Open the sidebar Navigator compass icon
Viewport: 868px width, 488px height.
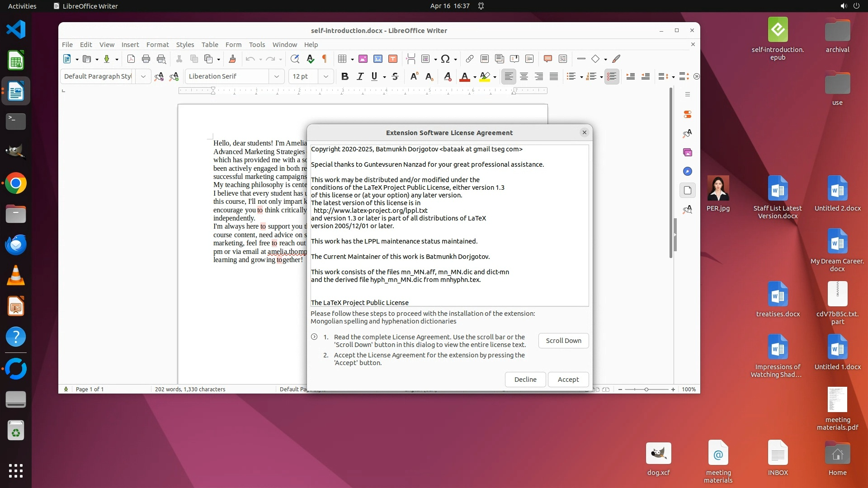pos(688,171)
